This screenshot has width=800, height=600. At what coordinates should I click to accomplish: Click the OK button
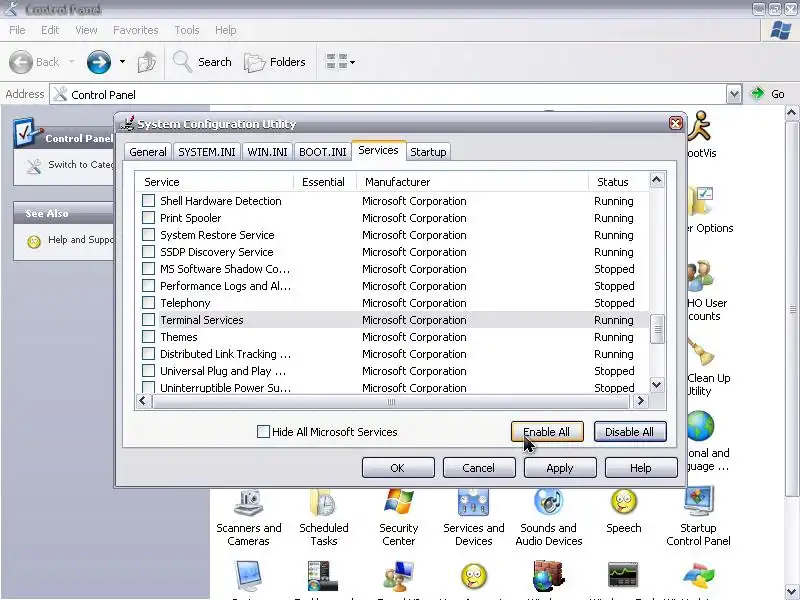[x=398, y=468]
